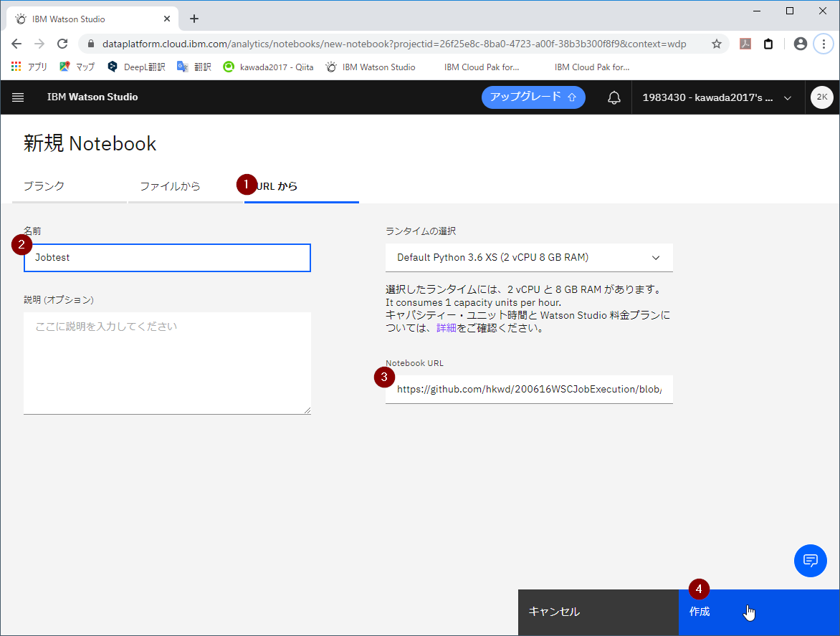Viewport: 840px width, 636px height.
Task: Open IBM Watson Studio bookmark
Action: [371, 67]
